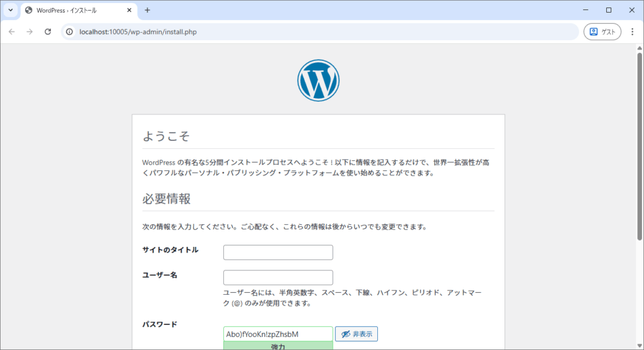The image size is (644, 350).
Task: Open the ゲスト profile button
Action: [602, 32]
